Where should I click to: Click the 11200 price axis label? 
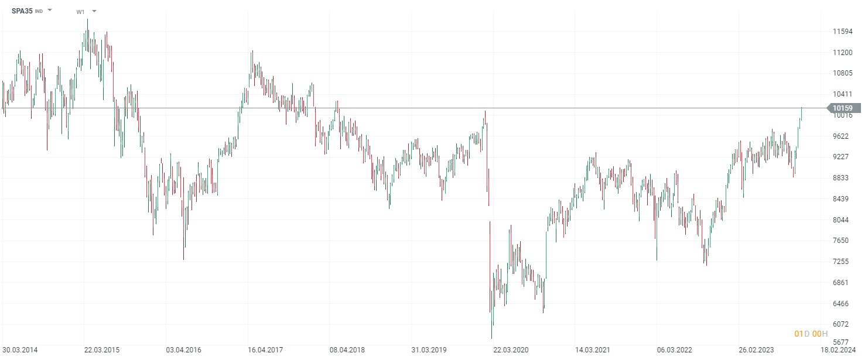pos(842,52)
